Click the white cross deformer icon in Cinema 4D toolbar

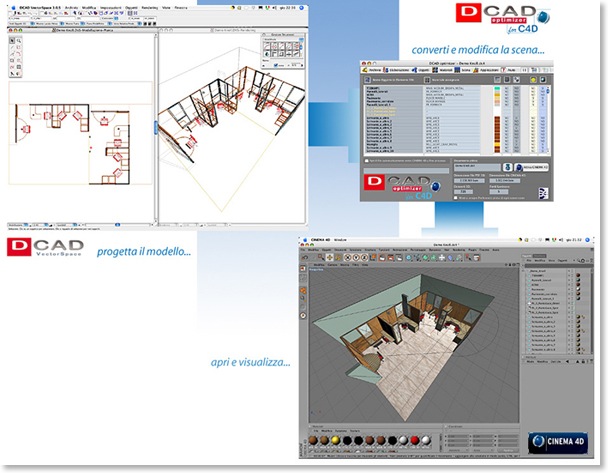[x=442, y=257]
